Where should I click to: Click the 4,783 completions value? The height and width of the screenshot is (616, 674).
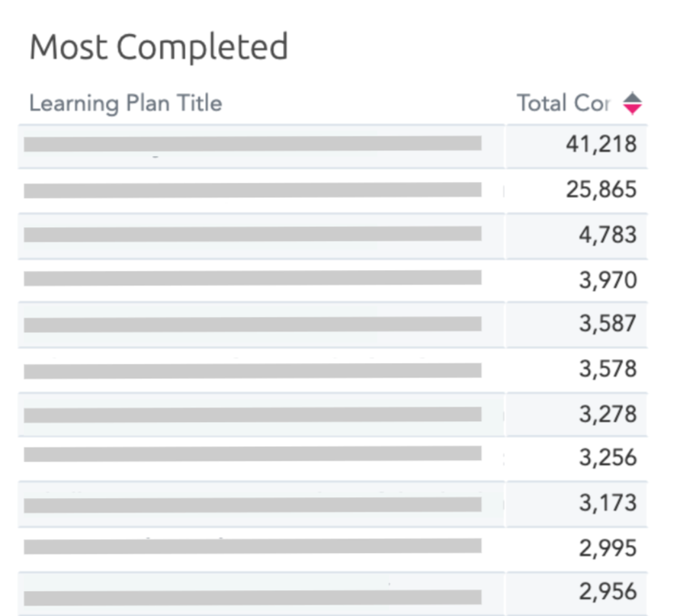click(x=608, y=236)
